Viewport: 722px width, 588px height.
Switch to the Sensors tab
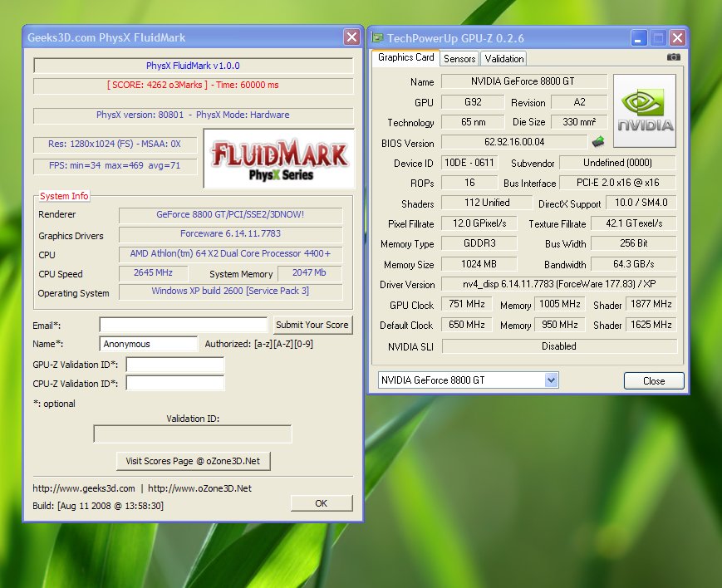tap(459, 59)
